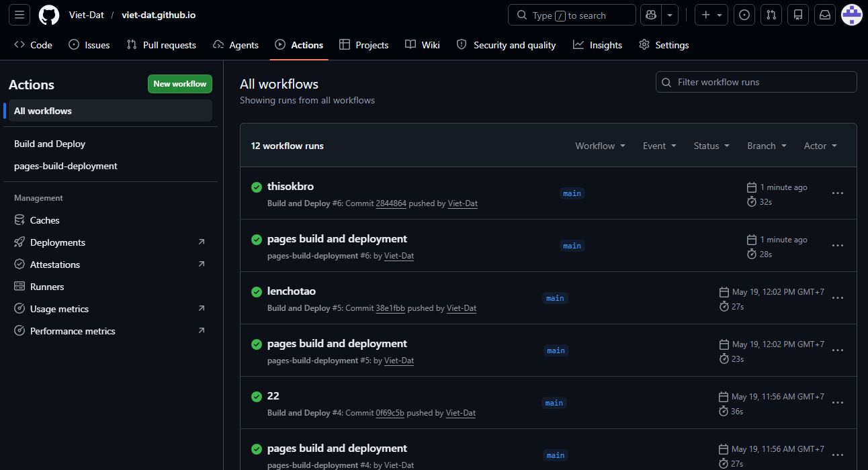Open the Insights tab
This screenshot has height=470, width=868.
597,45
